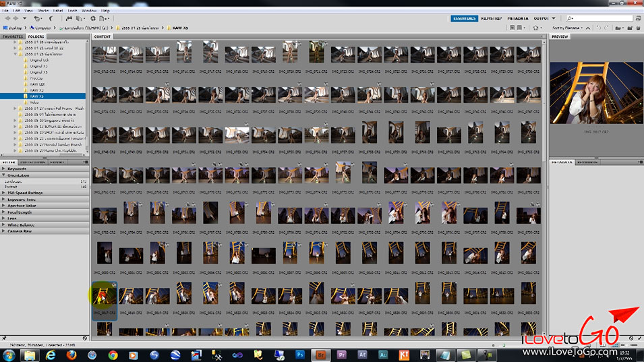
Task: Open Google Chrome from the Windows taskbar
Action: click(x=113, y=355)
